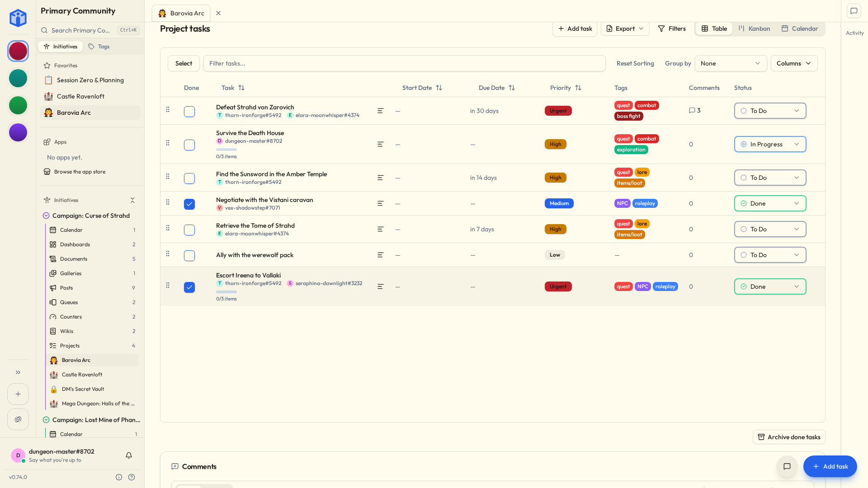Image resolution: width=868 pixels, height=488 pixels.
Task: Sort tasks by Start Date arrows
Action: click(439, 88)
